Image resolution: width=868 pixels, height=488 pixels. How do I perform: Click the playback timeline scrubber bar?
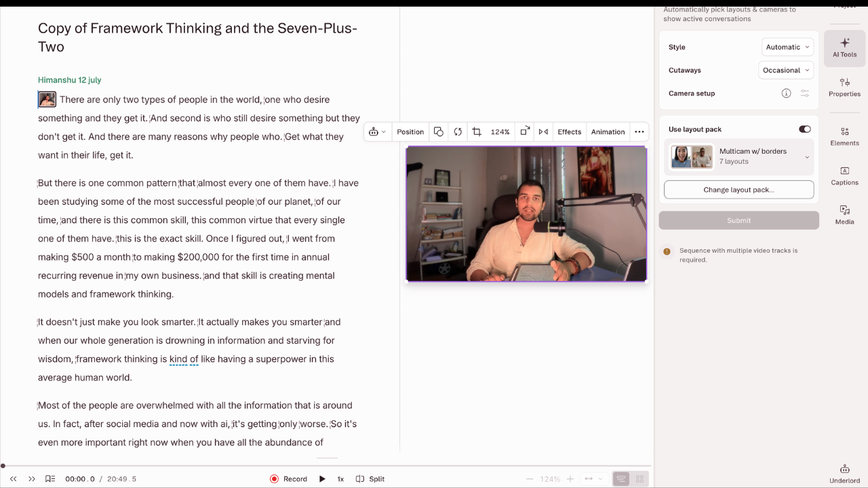pyautogui.click(x=325, y=466)
